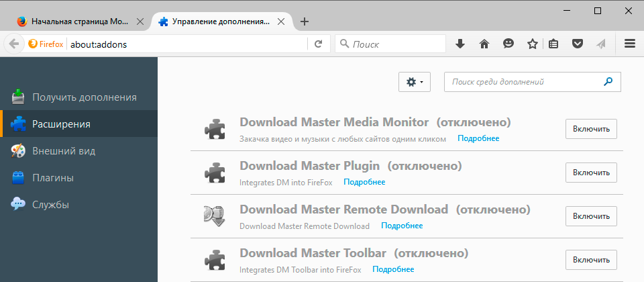The height and width of the screenshot is (282, 644).
Task: Enable Download Master Toolbar via Включить
Action: pyautogui.click(x=591, y=260)
